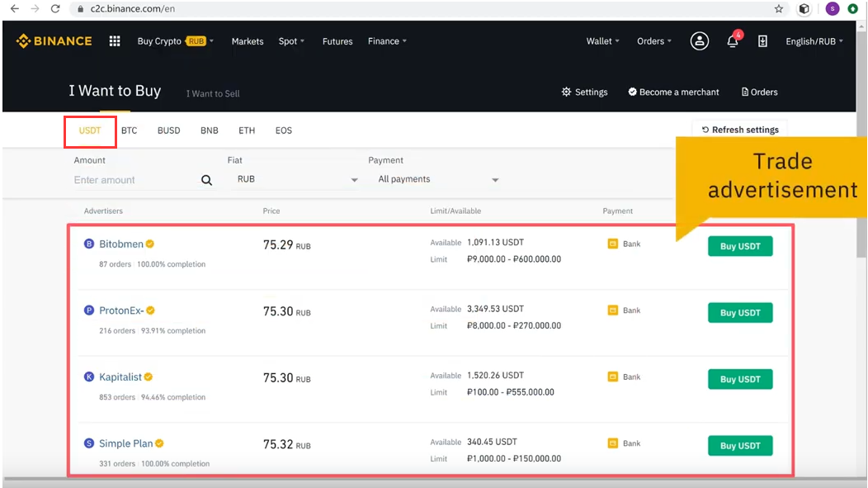The height and width of the screenshot is (488, 868).
Task: Click Become a merchant link
Action: (673, 92)
